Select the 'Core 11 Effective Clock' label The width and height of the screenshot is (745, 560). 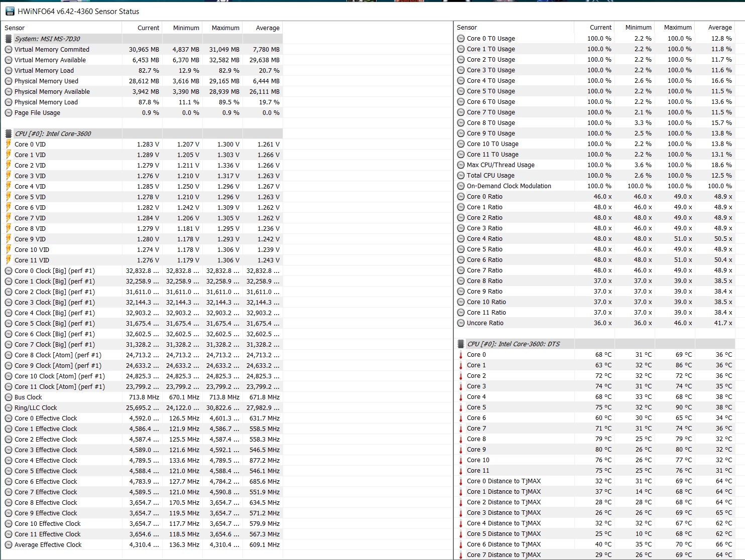[x=48, y=534]
